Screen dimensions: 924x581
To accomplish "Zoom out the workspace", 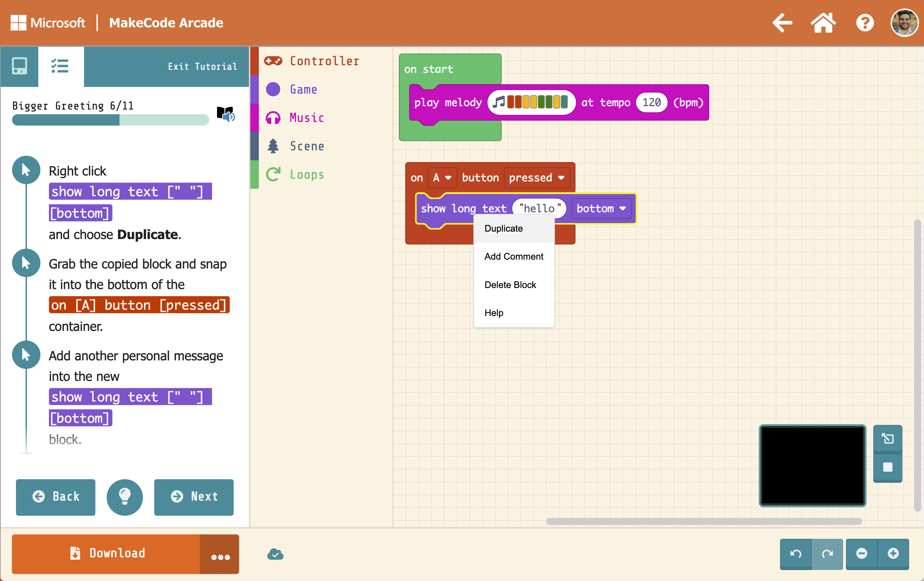I will pyautogui.click(x=862, y=553).
